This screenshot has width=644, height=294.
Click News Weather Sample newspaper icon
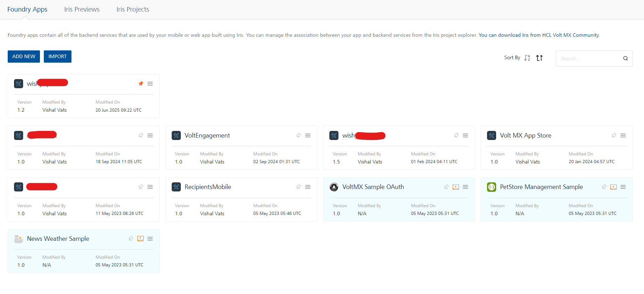coord(19,239)
